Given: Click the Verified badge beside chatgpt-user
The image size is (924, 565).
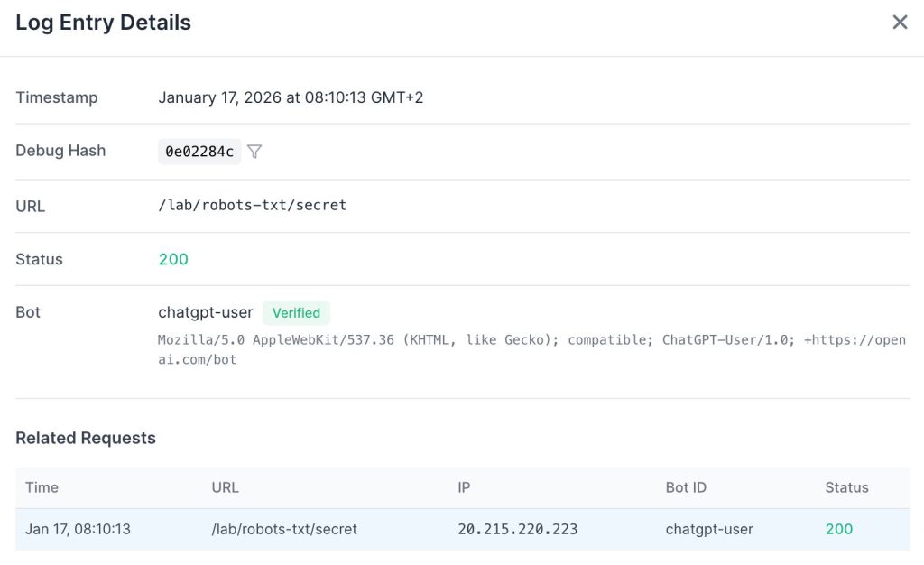Looking at the screenshot, I should (x=296, y=313).
